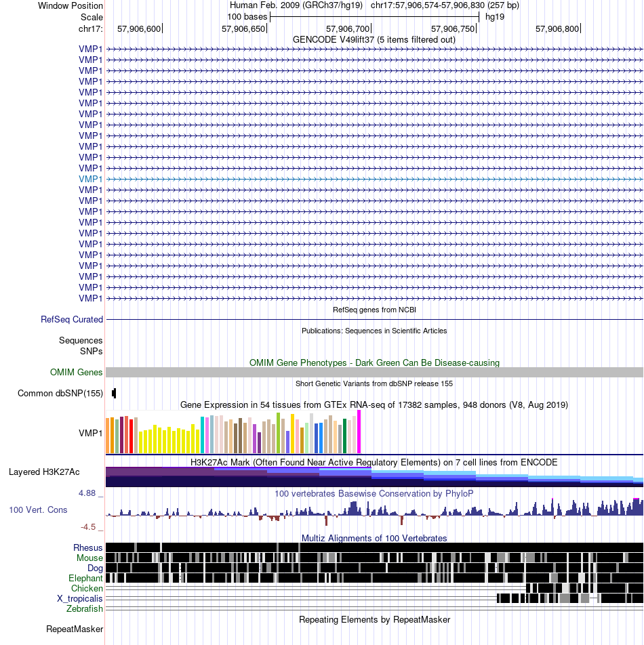Click the GTEx Gene Expression in 54 tissues title

click(x=374, y=404)
